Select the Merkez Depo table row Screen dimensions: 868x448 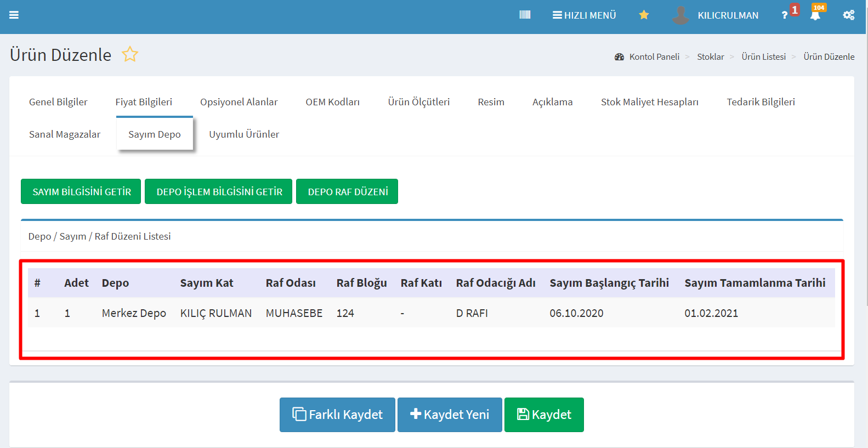[x=134, y=313]
